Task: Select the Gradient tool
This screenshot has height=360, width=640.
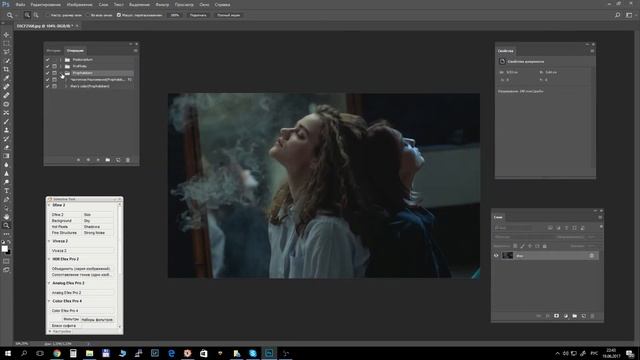Action: pyautogui.click(x=6, y=156)
